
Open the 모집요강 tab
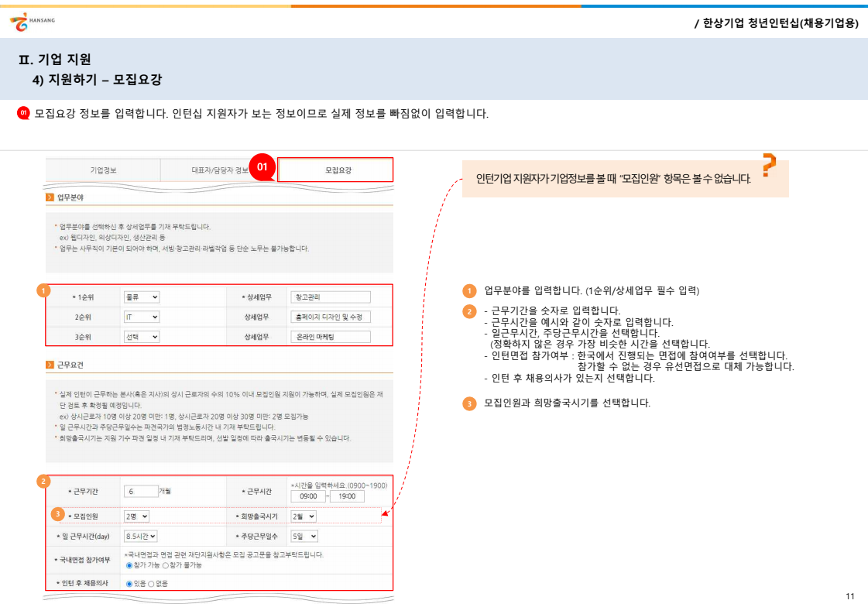(335, 170)
